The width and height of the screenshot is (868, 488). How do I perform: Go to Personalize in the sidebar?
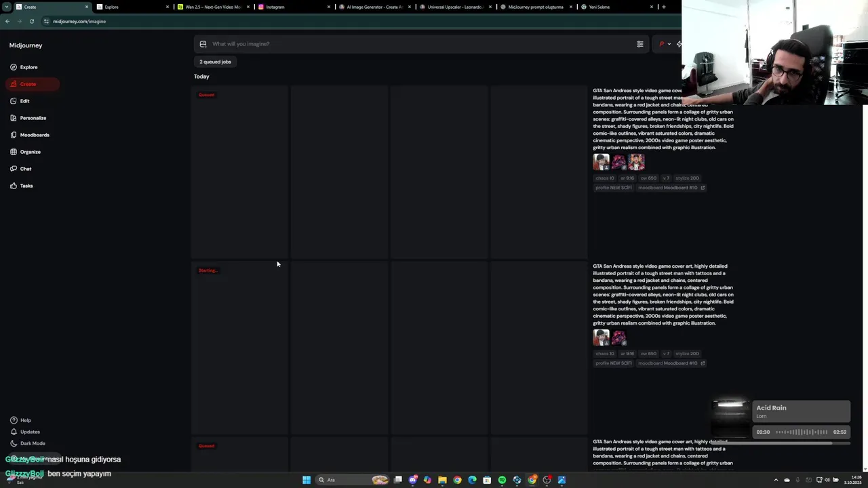tap(28, 118)
